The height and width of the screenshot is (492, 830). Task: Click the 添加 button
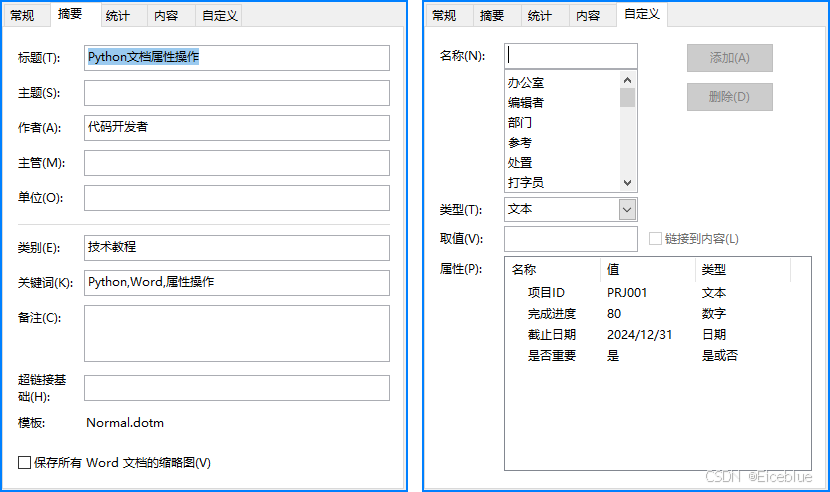coord(729,58)
